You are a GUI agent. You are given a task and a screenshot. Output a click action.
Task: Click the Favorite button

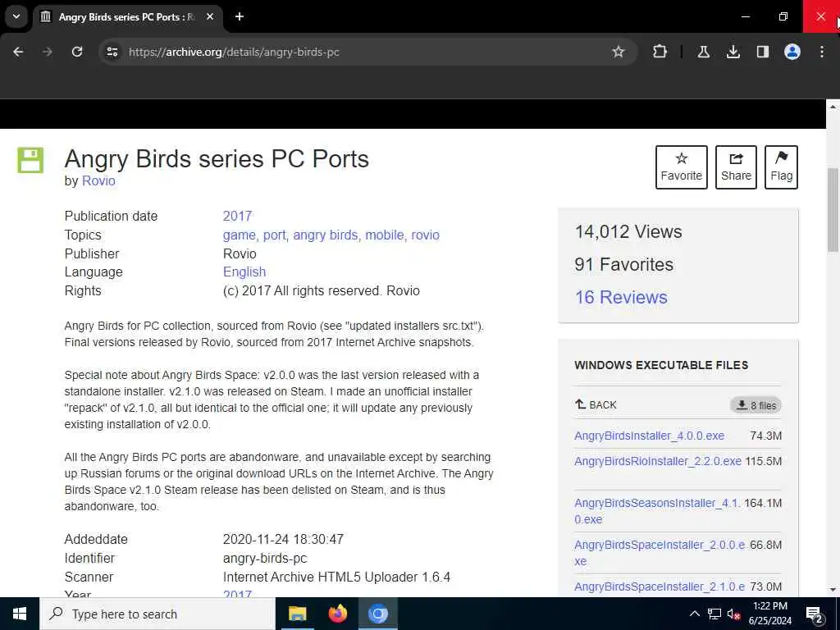682,167
